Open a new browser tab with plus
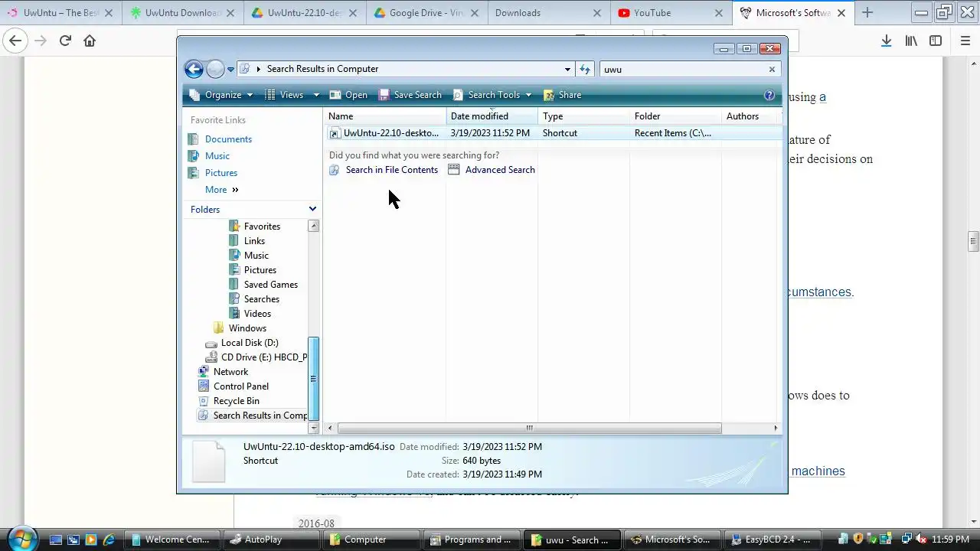Viewport: 980px width, 551px height. coord(867,13)
